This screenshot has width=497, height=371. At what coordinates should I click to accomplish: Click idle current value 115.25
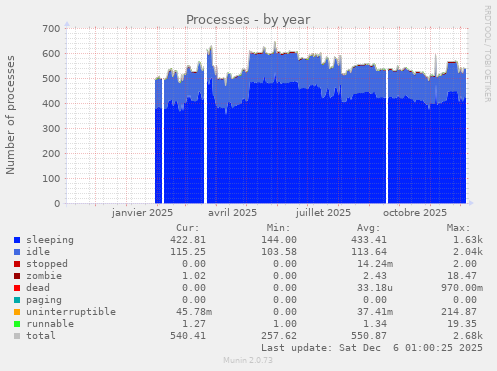[x=188, y=252]
